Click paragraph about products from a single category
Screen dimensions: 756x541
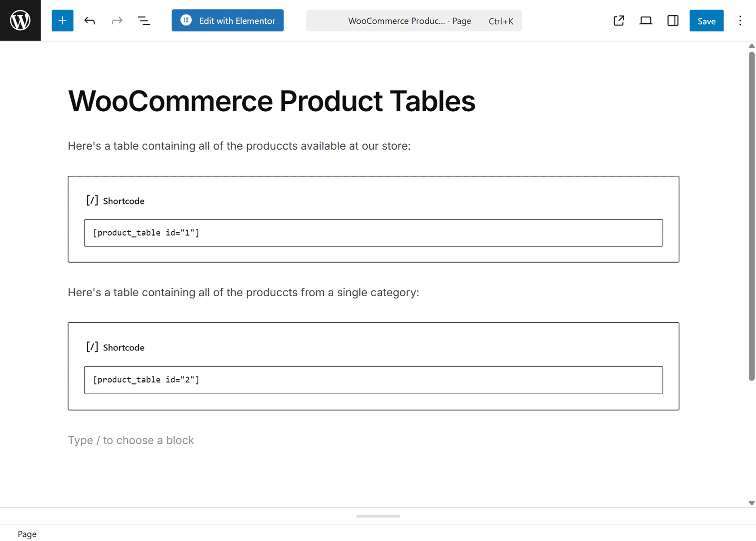coord(243,293)
